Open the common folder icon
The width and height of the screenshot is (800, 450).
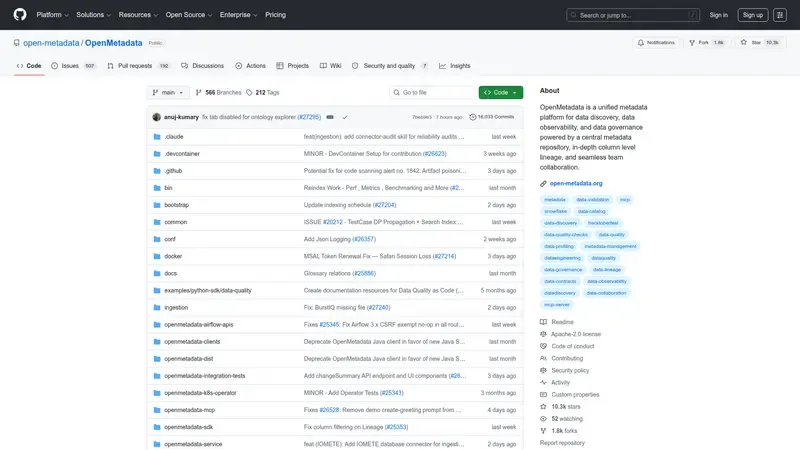[x=157, y=222]
